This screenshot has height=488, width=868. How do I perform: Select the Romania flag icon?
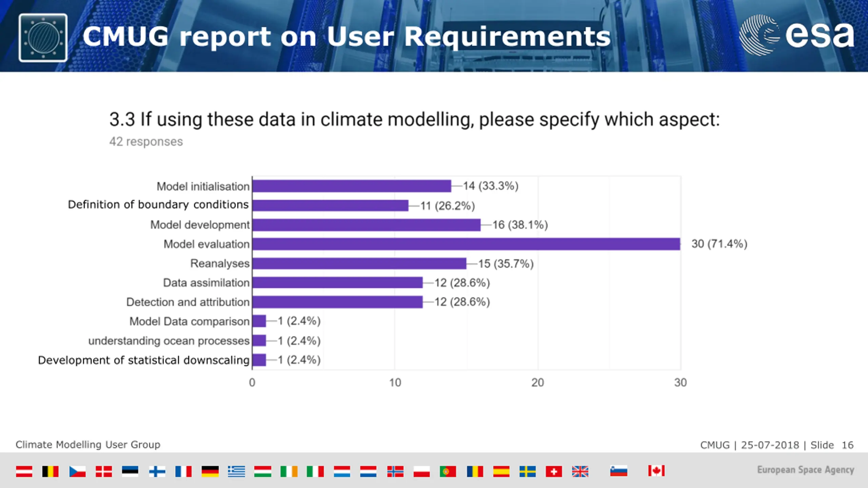(475, 471)
